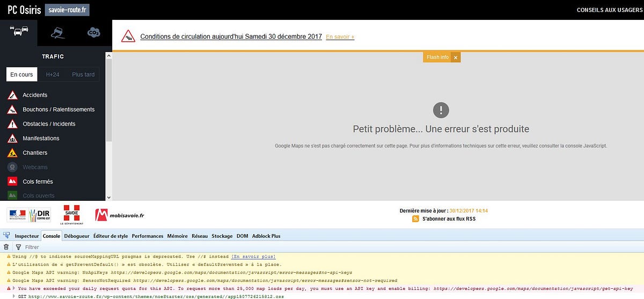Viewport: 644px width, 299px height.
Task: Open the Performances devtools tab
Action: [x=148, y=236]
